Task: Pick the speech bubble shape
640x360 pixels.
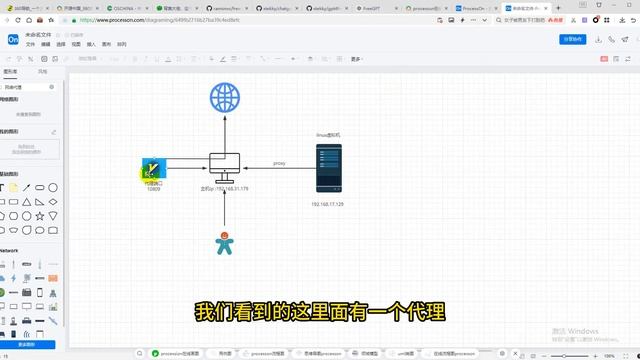Action: pyautogui.click(x=40, y=230)
